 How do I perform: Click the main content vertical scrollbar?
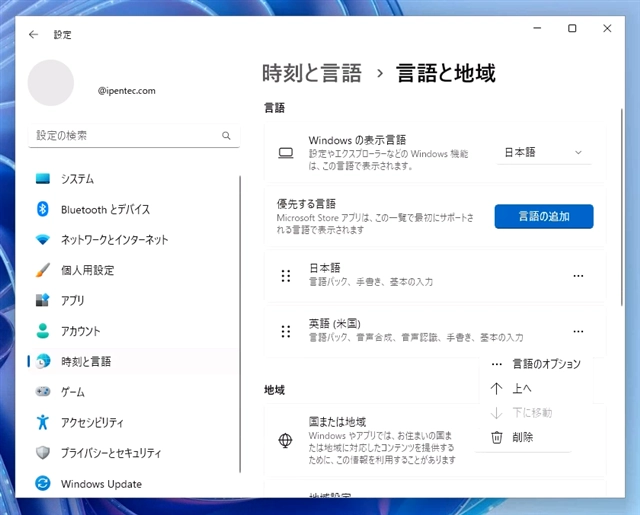tap(621, 207)
